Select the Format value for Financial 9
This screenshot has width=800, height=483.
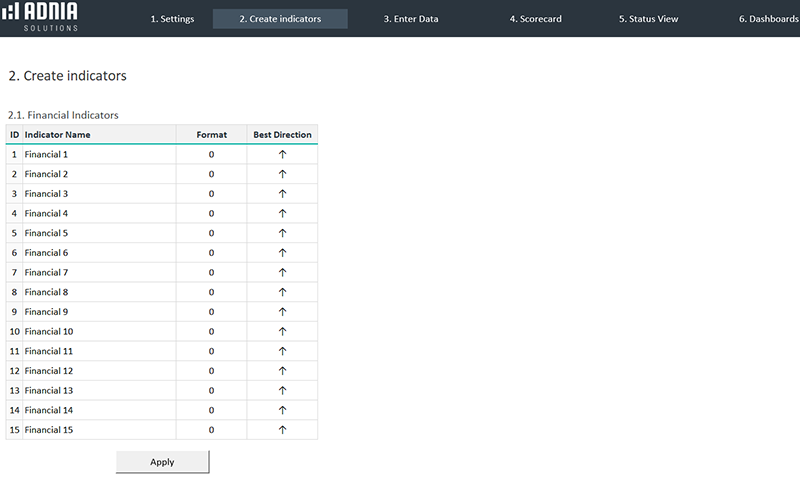(211, 312)
